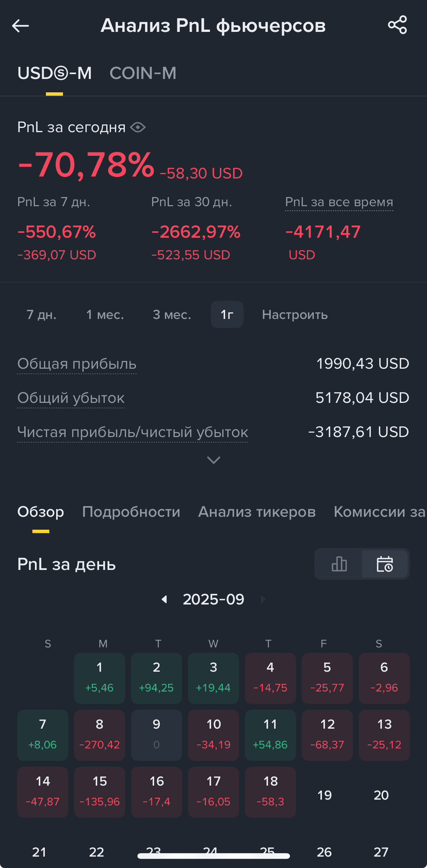Tap Общая прибыль label

[77, 364]
